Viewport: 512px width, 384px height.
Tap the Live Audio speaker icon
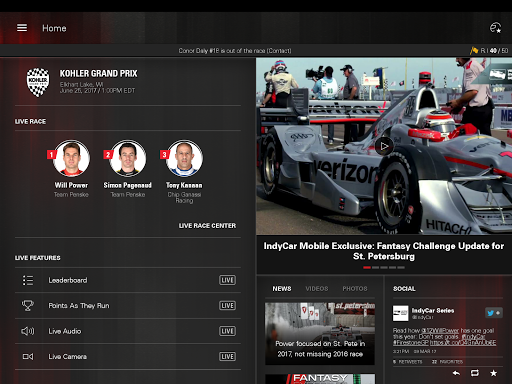[x=28, y=331]
